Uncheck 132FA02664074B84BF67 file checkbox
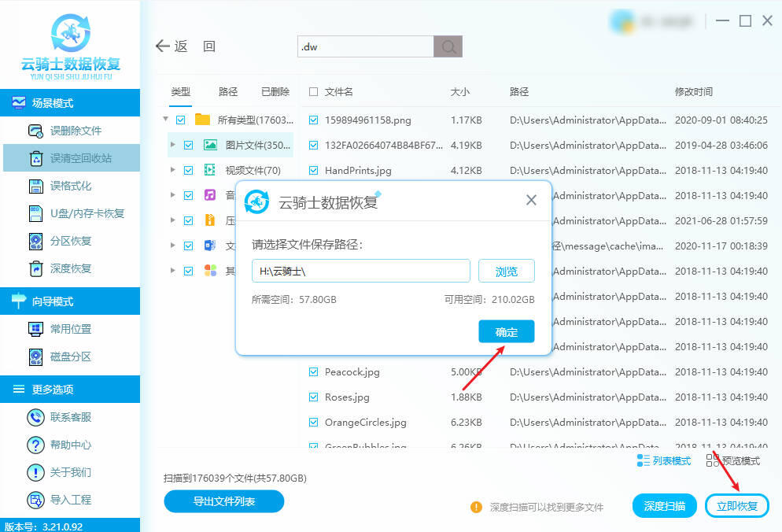Viewport: 782px width, 532px height. 313,146
